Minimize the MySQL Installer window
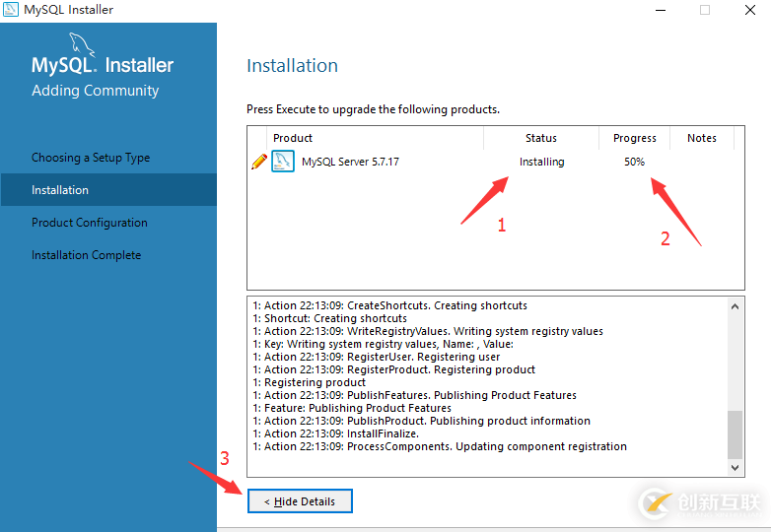This screenshot has height=532, width=771. tap(661, 10)
